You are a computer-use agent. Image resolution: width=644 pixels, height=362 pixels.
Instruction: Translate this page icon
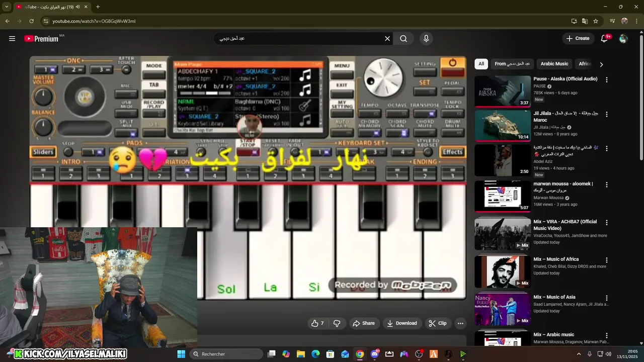[585, 21]
